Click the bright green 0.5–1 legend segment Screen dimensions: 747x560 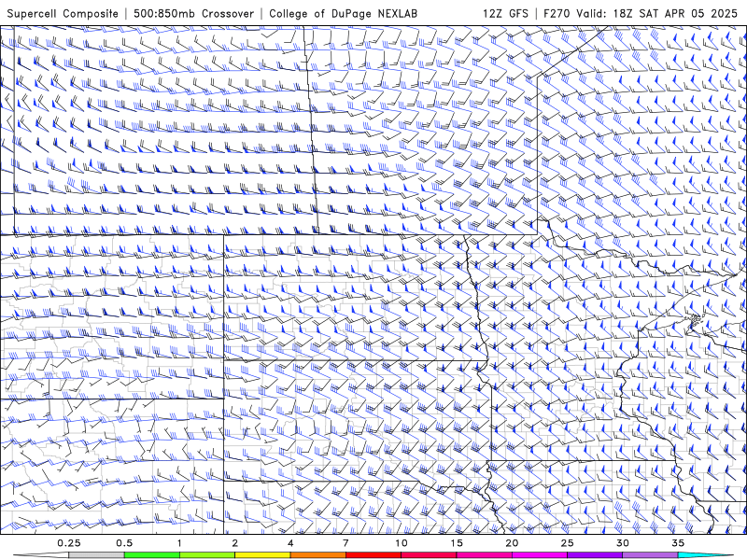pos(152,555)
